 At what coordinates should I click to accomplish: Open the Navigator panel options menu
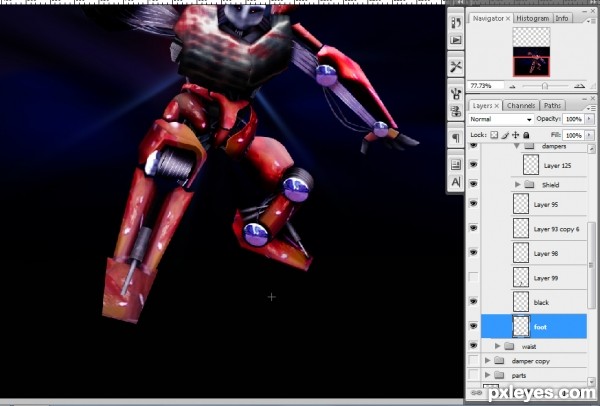coord(590,21)
